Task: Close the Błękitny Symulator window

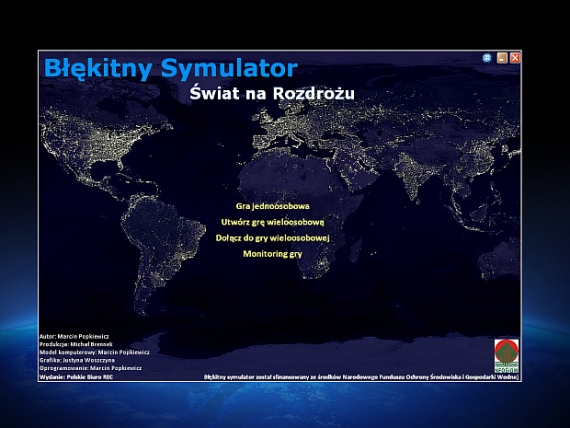Action: point(515,58)
